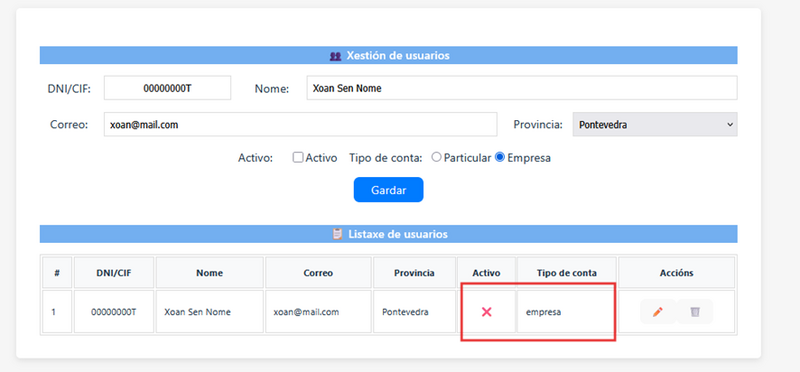Click the Accións column header
Screen dimensions: 800x372
(677, 273)
